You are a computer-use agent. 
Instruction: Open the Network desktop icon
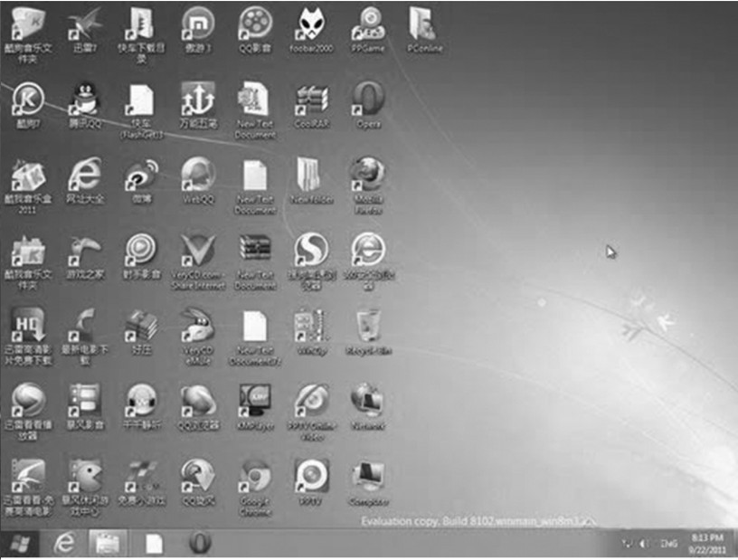coord(368,407)
